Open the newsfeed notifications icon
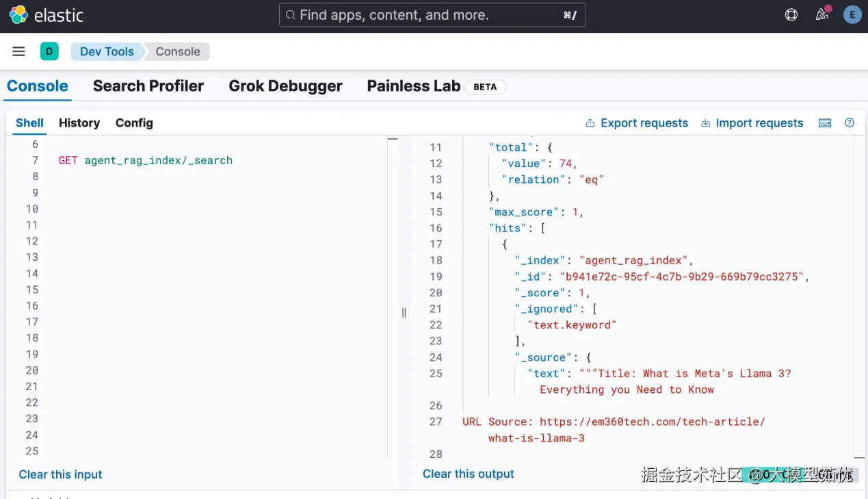This screenshot has height=499, width=868. pos(821,15)
